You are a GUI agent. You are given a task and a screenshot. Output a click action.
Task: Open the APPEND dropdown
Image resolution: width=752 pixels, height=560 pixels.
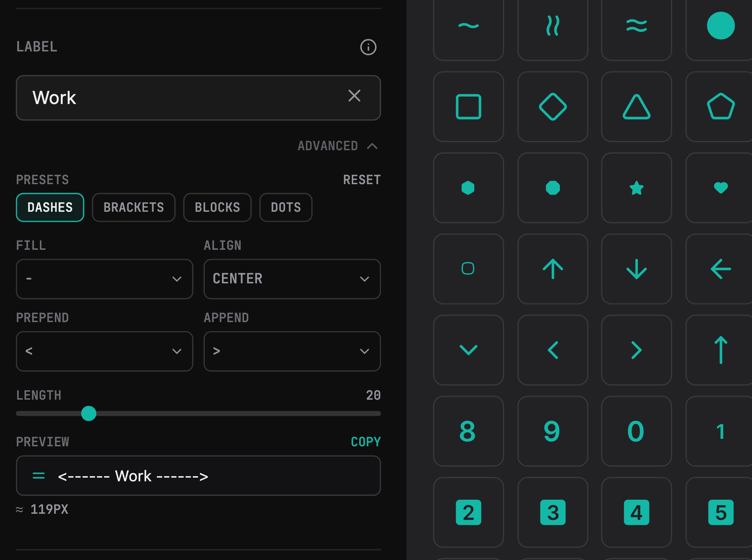[292, 351]
